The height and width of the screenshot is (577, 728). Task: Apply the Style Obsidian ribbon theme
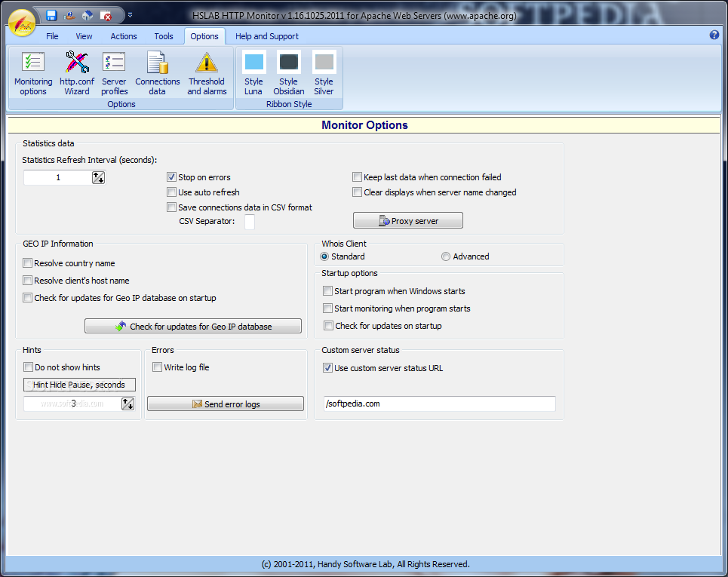(288, 73)
